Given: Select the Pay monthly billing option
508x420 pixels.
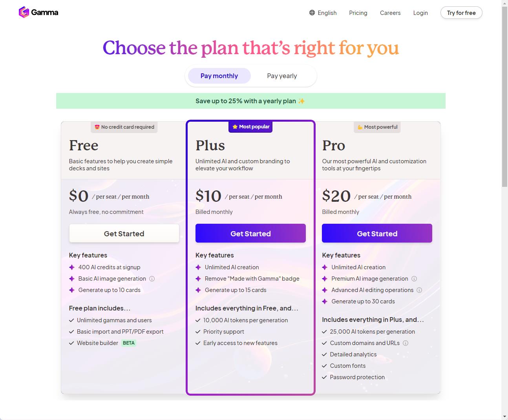Looking at the screenshot, I should 219,76.
